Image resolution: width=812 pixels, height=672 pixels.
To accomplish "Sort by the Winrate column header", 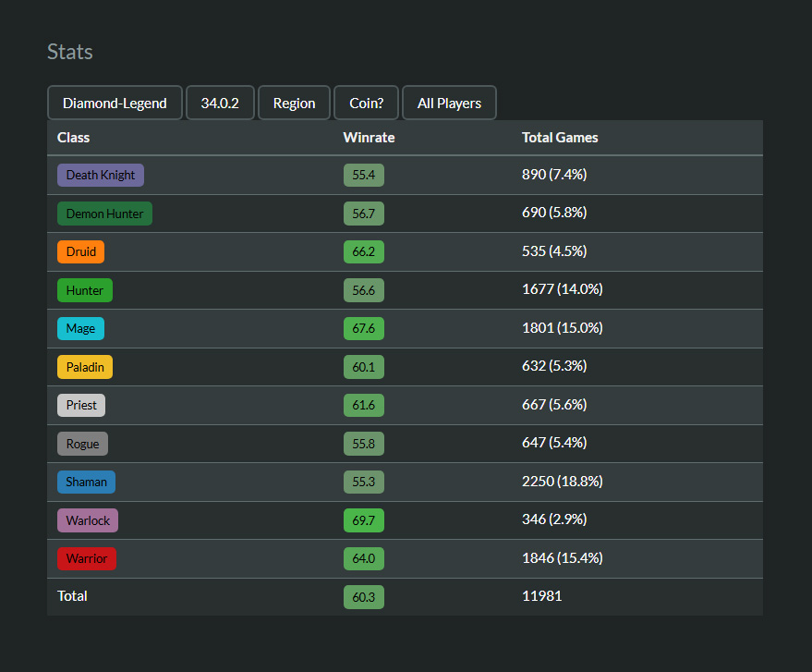I will 369,138.
